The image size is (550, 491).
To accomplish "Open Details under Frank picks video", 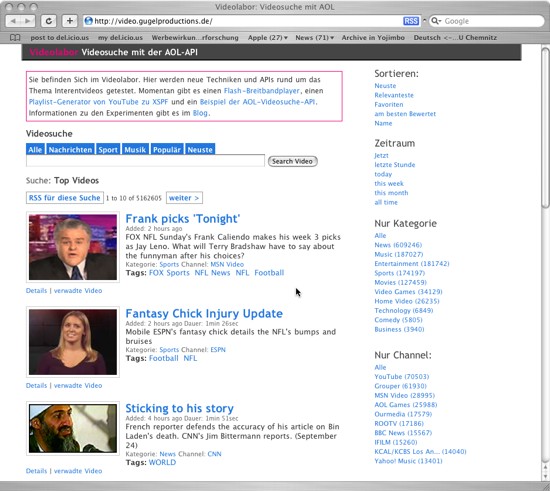I will click(x=36, y=291).
